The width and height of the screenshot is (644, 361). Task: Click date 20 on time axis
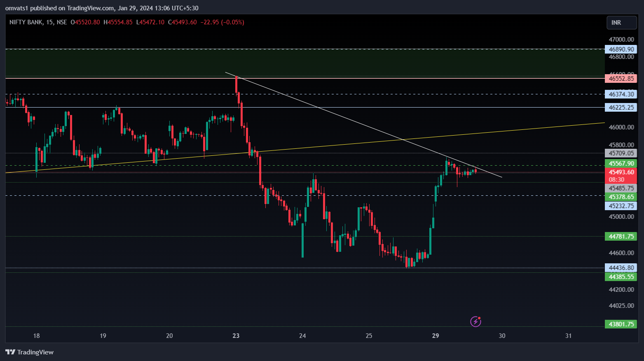(169, 335)
